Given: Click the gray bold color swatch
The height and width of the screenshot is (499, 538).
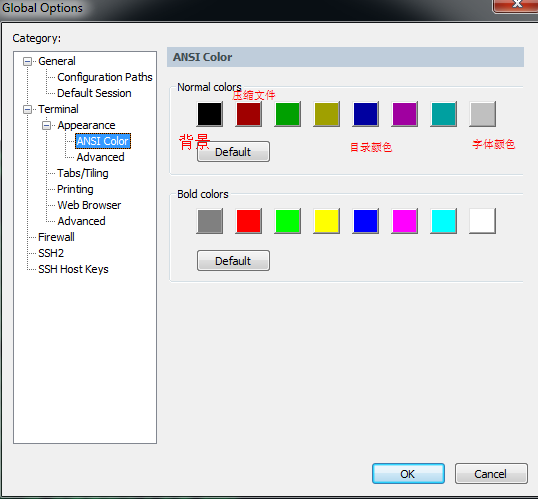Looking at the screenshot, I should point(210,221).
